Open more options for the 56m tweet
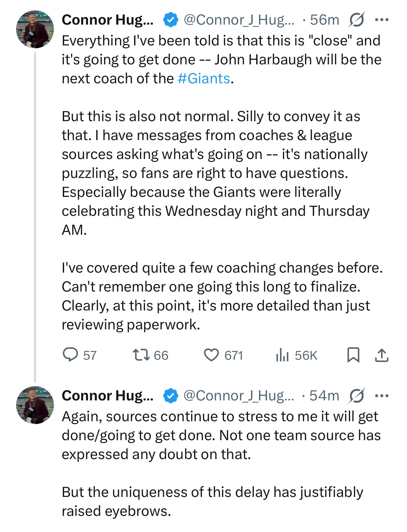This screenshot has width=407, height=532. [381, 20]
